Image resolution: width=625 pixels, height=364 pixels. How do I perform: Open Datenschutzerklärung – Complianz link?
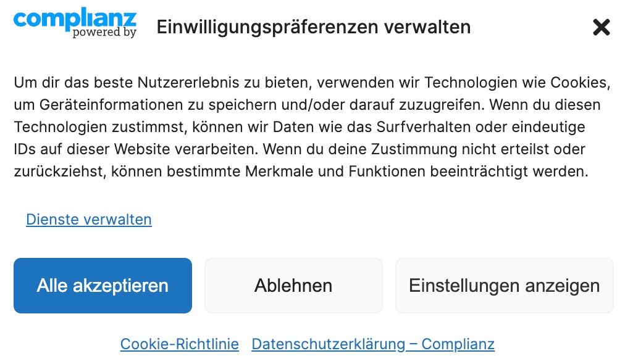(x=373, y=344)
